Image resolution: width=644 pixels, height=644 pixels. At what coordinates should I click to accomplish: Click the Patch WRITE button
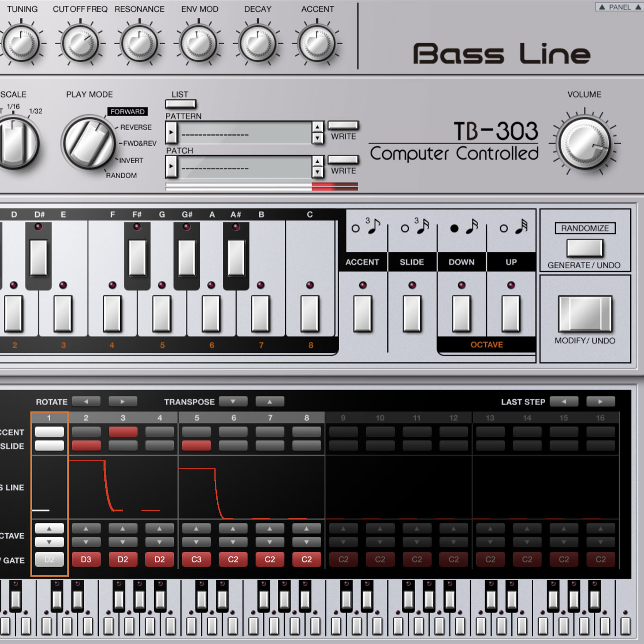point(343,160)
